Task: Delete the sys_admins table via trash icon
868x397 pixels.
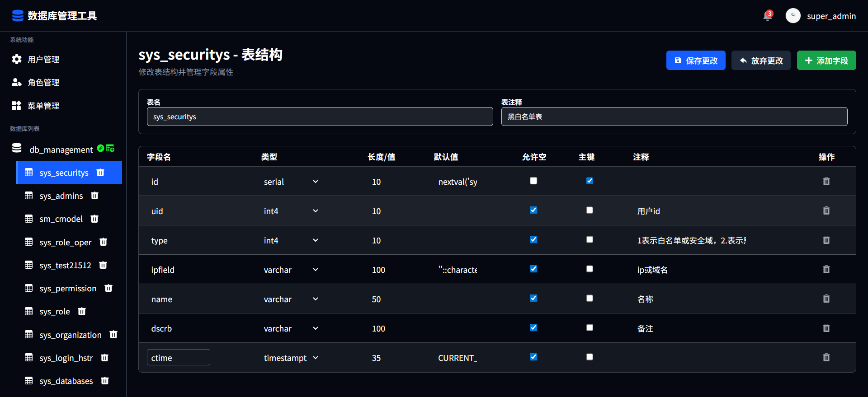Action: pyautogui.click(x=94, y=196)
